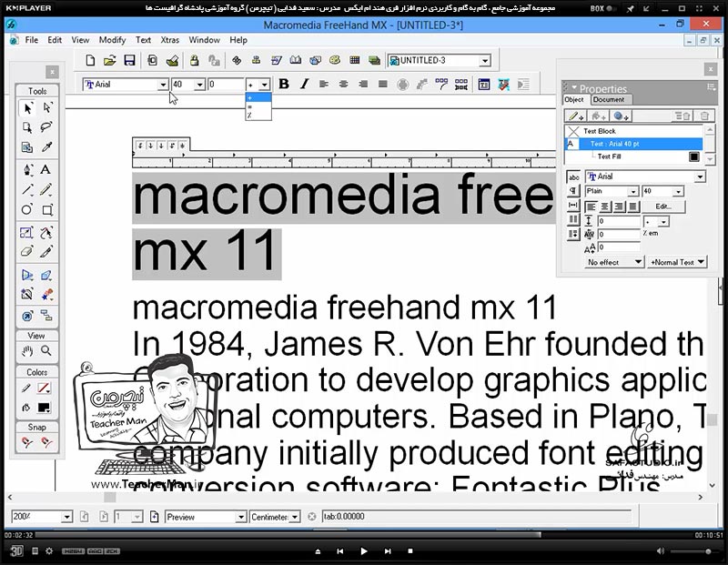Click the fill color swatch in the Colors section
728x565 pixels.
coord(44,408)
